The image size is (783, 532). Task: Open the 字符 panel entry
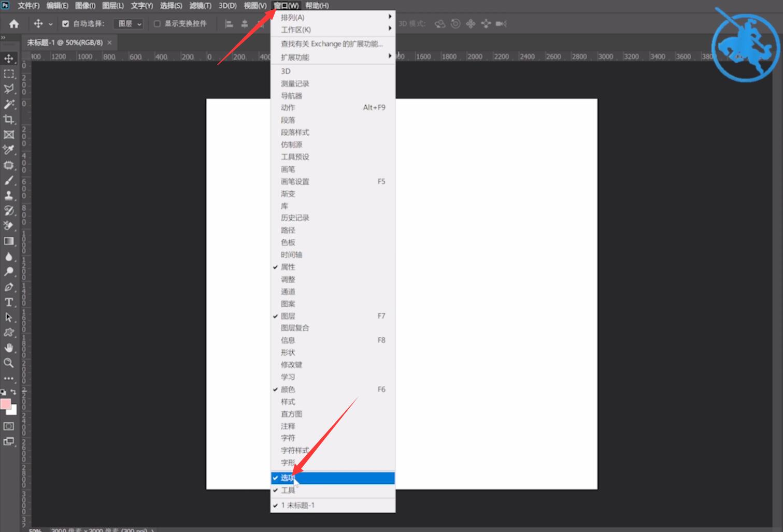[x=333, y=438]
